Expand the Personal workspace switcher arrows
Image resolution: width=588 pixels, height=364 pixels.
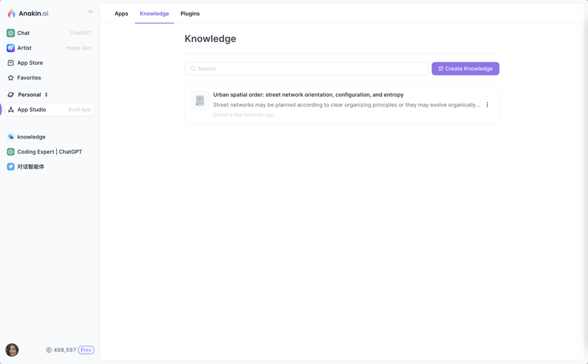click(x=46, y=95)
